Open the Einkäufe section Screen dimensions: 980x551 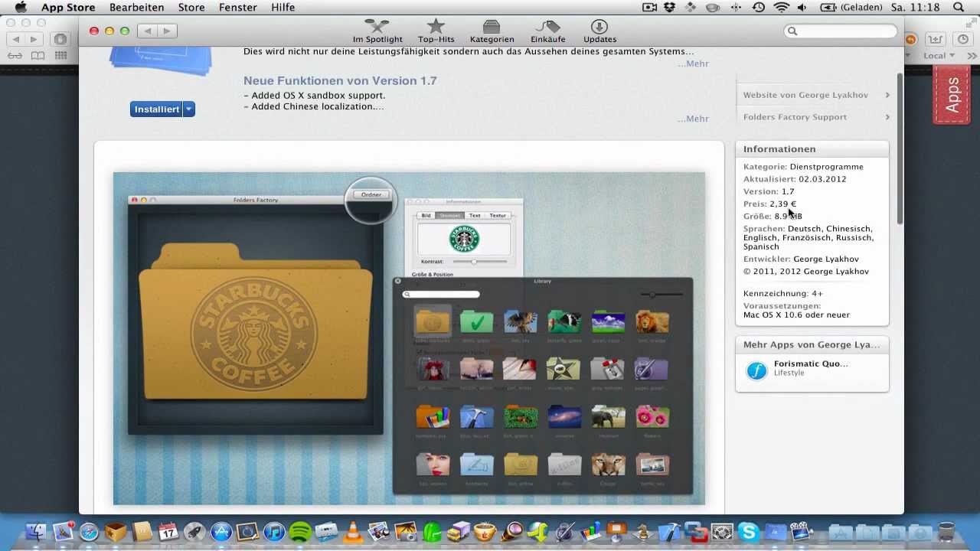548,31
